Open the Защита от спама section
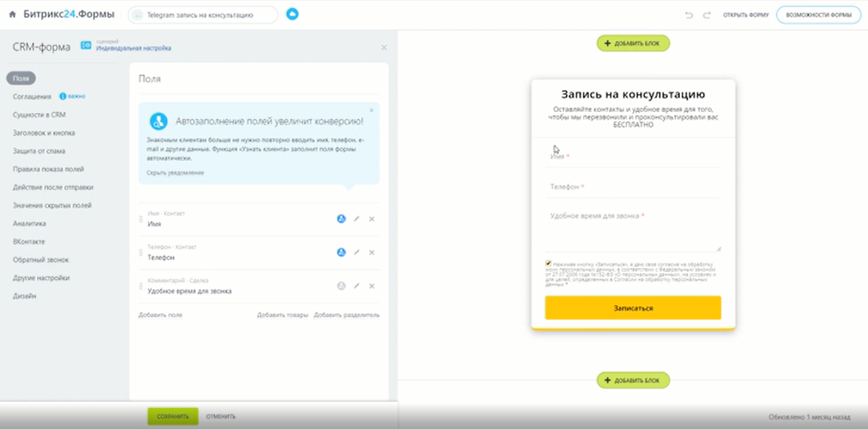Screen dimensions: 868x429 click(39, 151)
